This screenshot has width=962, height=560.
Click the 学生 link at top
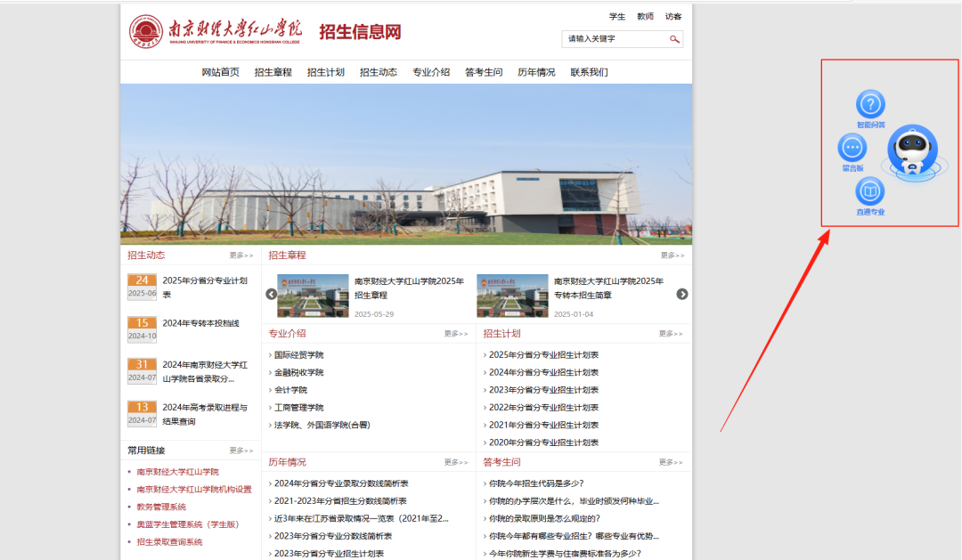point(617,17)
